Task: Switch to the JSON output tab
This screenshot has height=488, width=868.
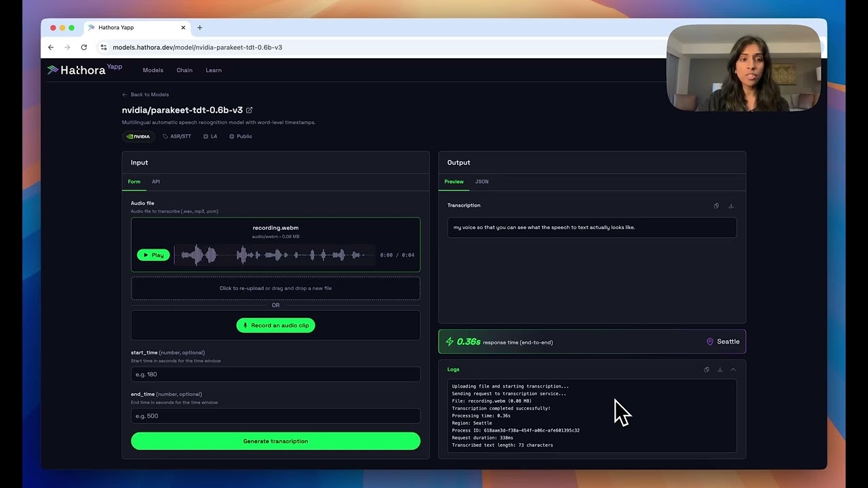Action: [481, 182]
